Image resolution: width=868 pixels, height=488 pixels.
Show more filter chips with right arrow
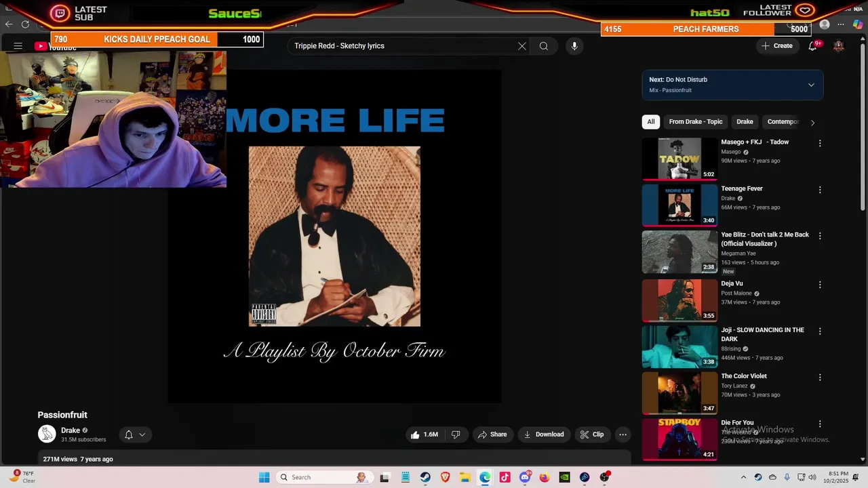812,123
